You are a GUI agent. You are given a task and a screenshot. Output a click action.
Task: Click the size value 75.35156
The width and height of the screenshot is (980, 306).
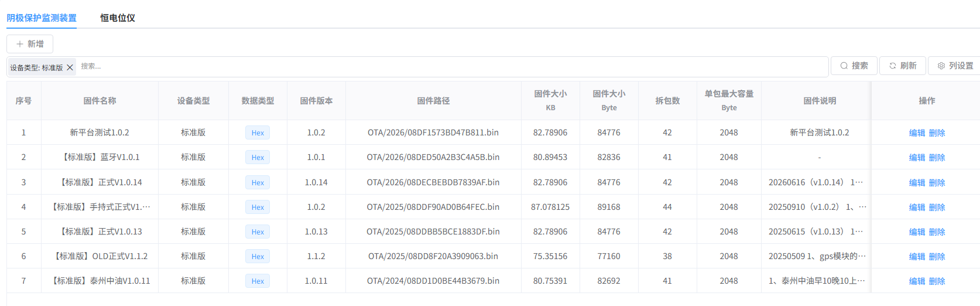tap(550, 256)
